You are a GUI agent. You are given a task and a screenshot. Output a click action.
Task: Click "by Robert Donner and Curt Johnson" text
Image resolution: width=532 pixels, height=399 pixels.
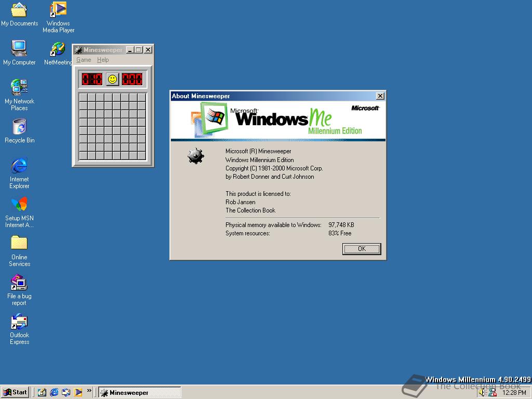click(x=270, y=177)
